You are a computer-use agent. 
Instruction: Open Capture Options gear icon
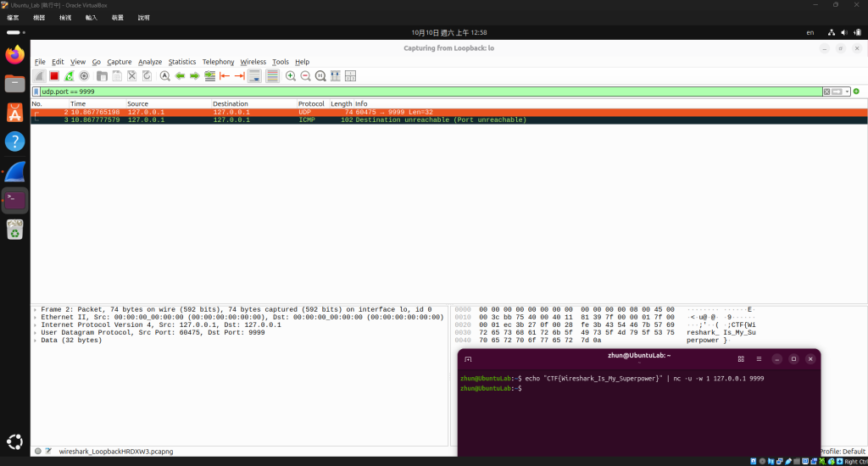pyautogui.click(x=84, y=75)
